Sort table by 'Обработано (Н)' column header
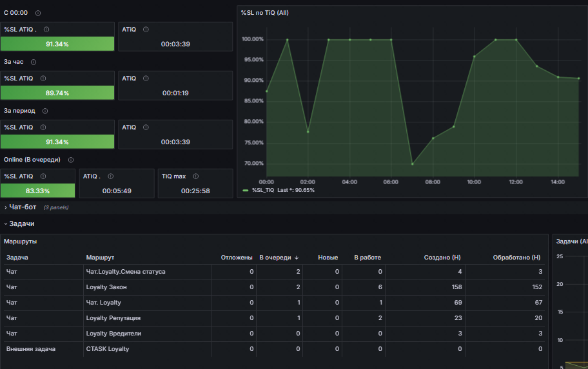Viewport: 588px width, 369px height. click(516, 258)
